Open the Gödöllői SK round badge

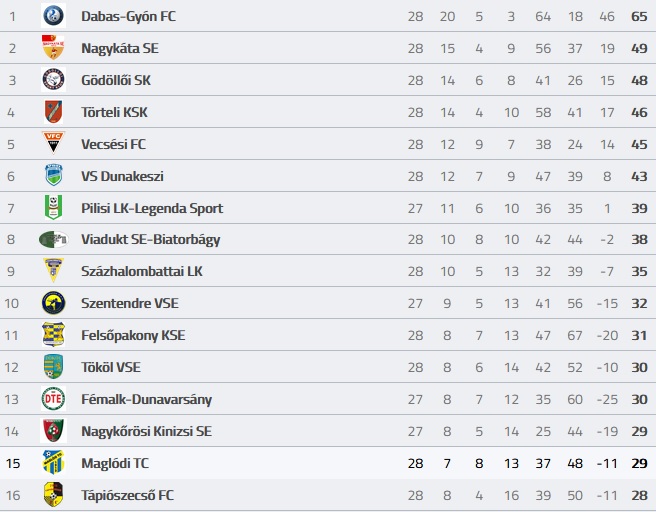pyautogui.click(x=54, y=79)
